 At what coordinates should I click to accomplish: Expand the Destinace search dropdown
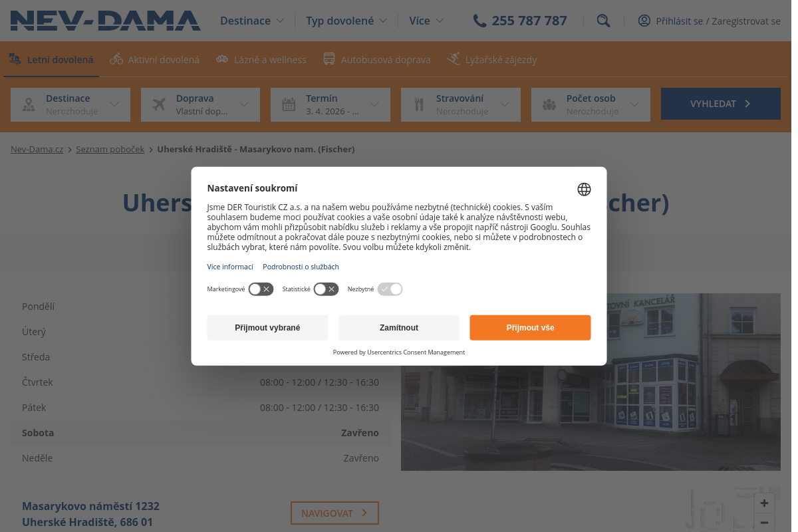(x=70, y=104)
